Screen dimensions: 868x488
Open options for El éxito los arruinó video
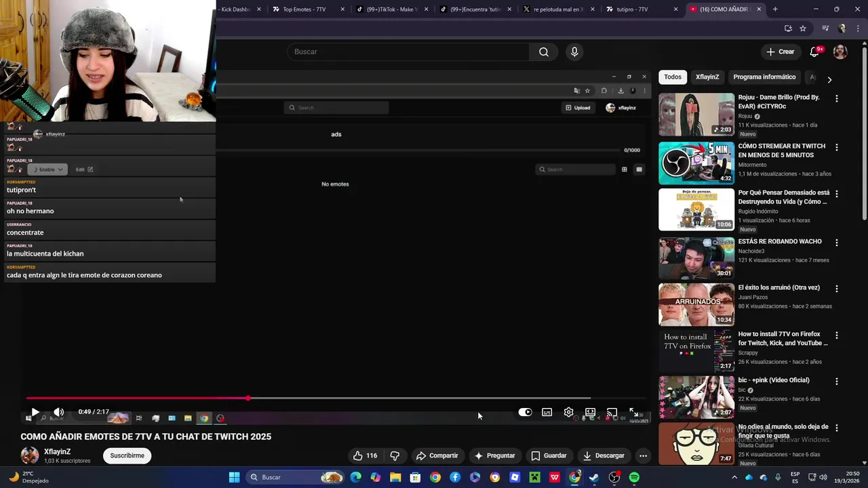(836, 289)
